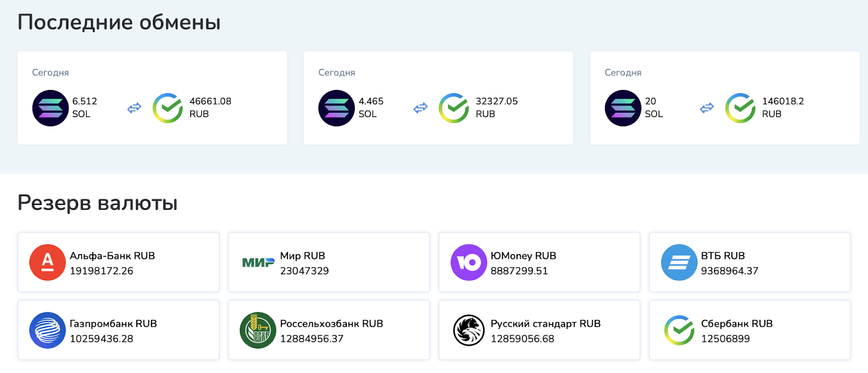The height and width of the screenshot is (373, 868).
Task: Click the reserve value 12884956.37
Action: coord(312,338)
